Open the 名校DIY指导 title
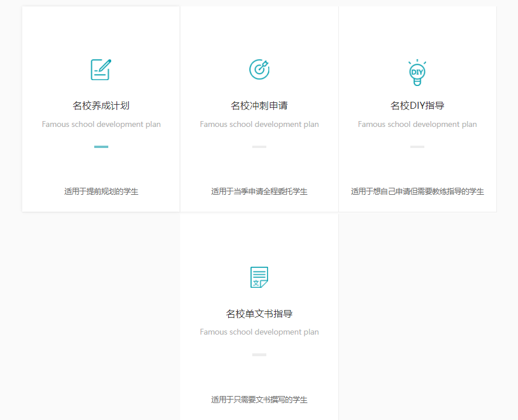Viewport: 518px width, 420px height. [x=417, y=106]
